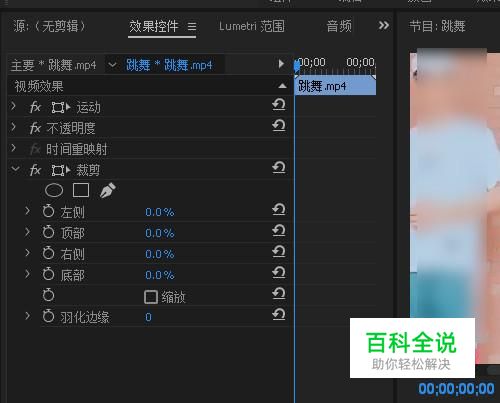Select the 跳舞.mp4 clip bar in timeline

[335, 85]
